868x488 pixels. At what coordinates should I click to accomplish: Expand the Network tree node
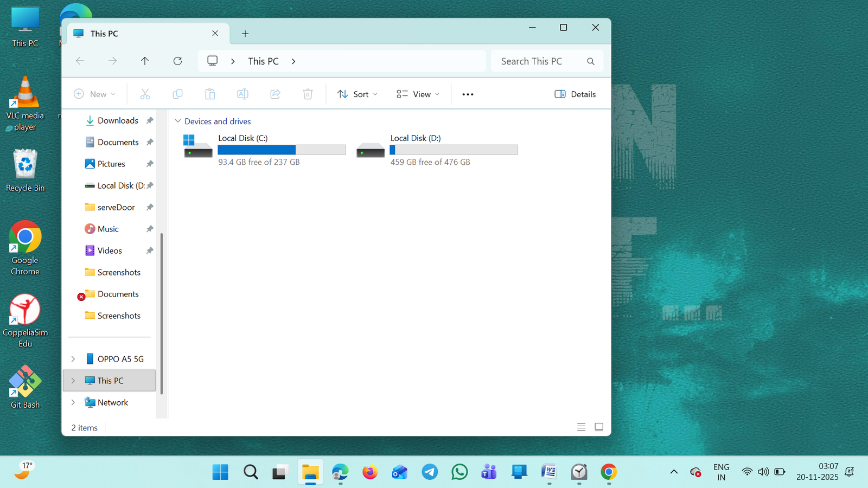73,402
